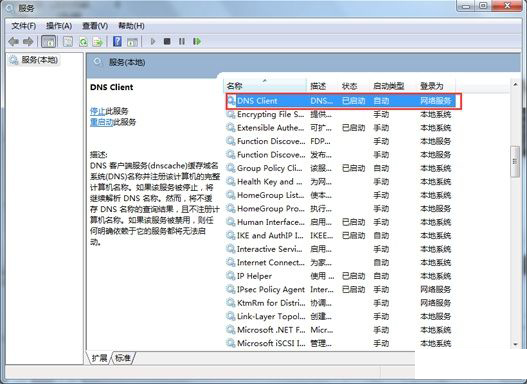Click 已启动 status of IP Helper row
This screenshot has width=527, height=384.
(354, 276)
